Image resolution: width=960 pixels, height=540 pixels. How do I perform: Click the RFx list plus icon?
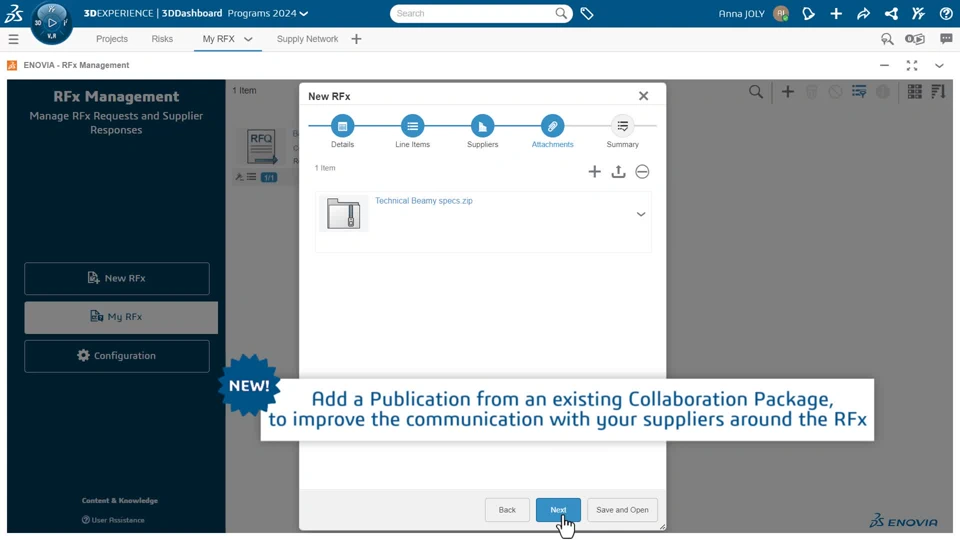click(x=788, y=92)
